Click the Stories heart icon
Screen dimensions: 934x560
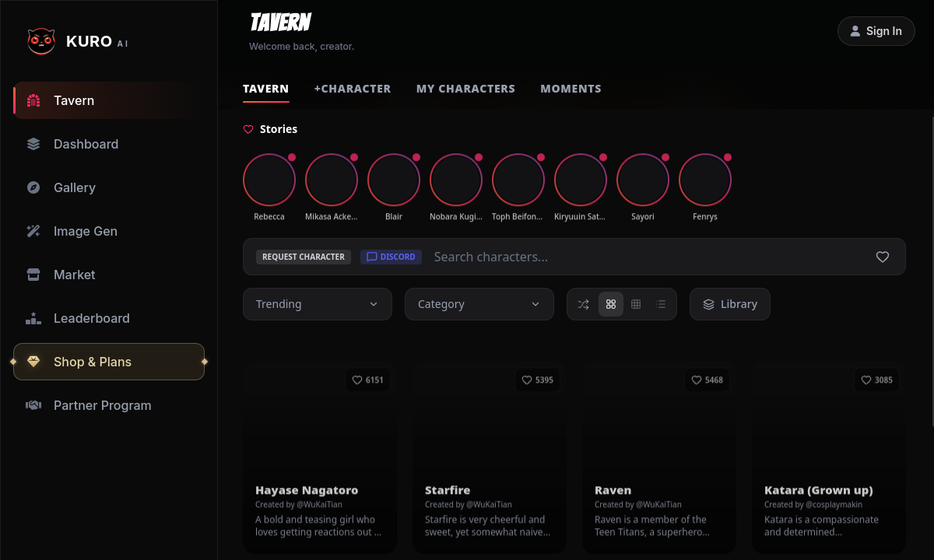click(x=248, y=129)
